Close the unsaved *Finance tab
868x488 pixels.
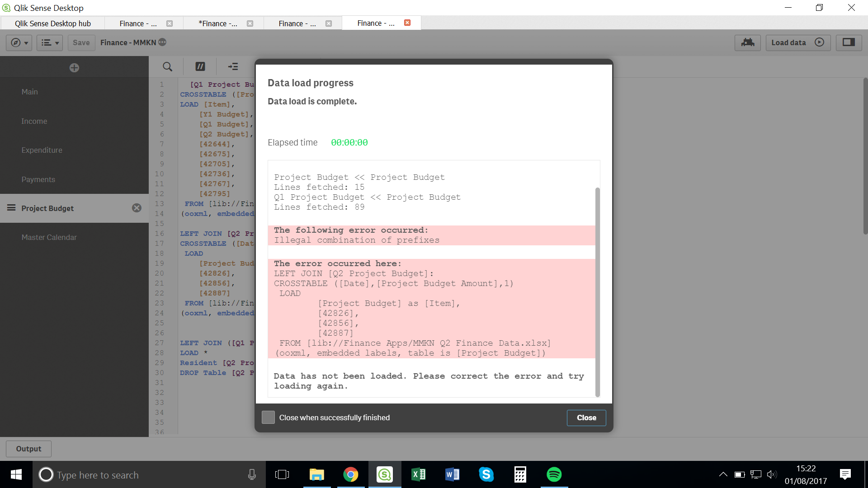tap(250, 23)
